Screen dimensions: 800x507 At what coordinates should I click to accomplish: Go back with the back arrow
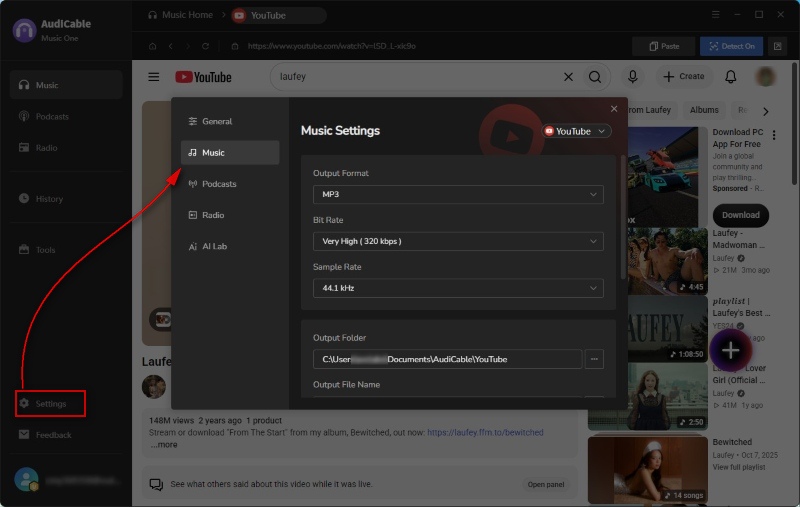[170, 46]
